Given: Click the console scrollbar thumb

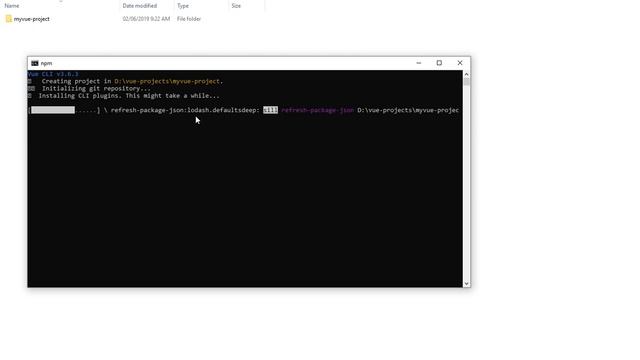Looking at the screenshot, I should [467, 82].
